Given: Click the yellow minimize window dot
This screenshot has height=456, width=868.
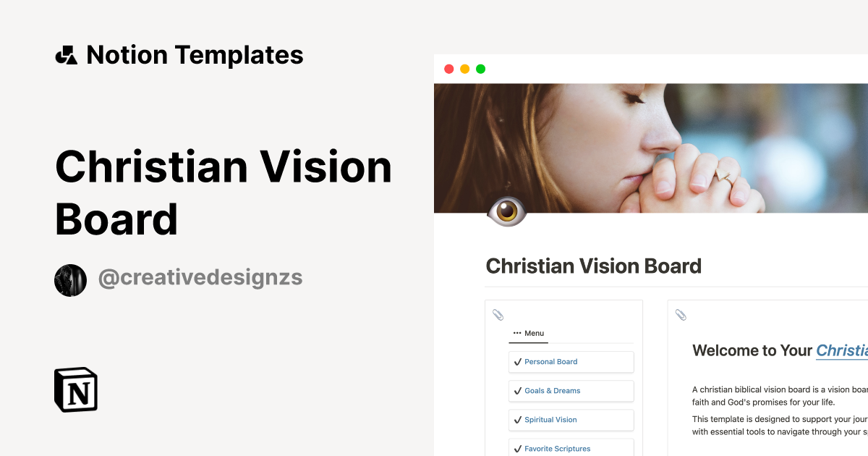Looking at the screenshot, I should (x=464, y=69).
